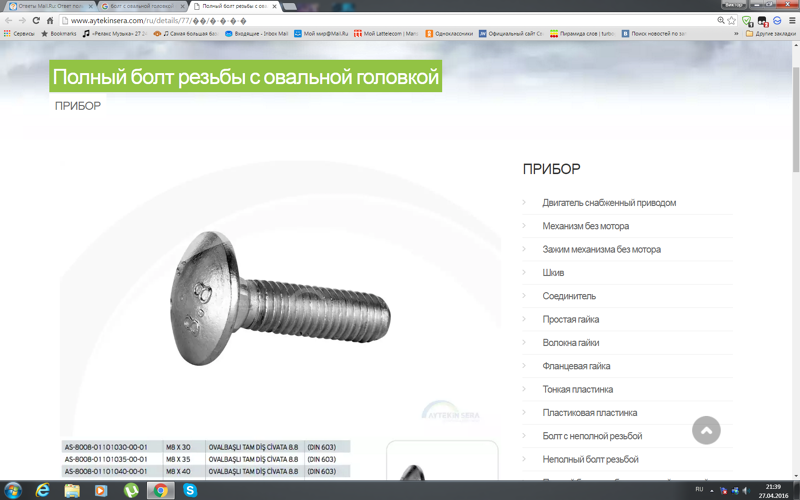The width and height of the screenshot is (800, 500).
Task: Open Skype from the taskbar
Action: tap(190, 490)
